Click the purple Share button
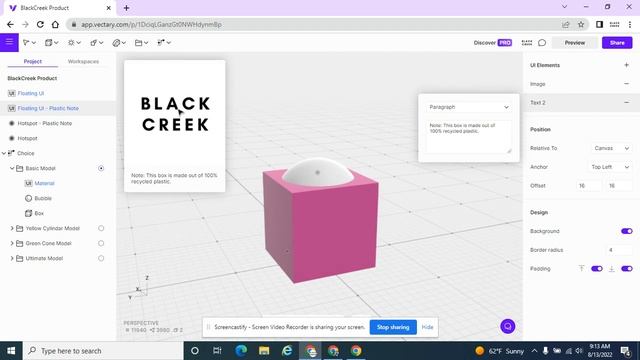The image size is (640, 360). [617, 42]
